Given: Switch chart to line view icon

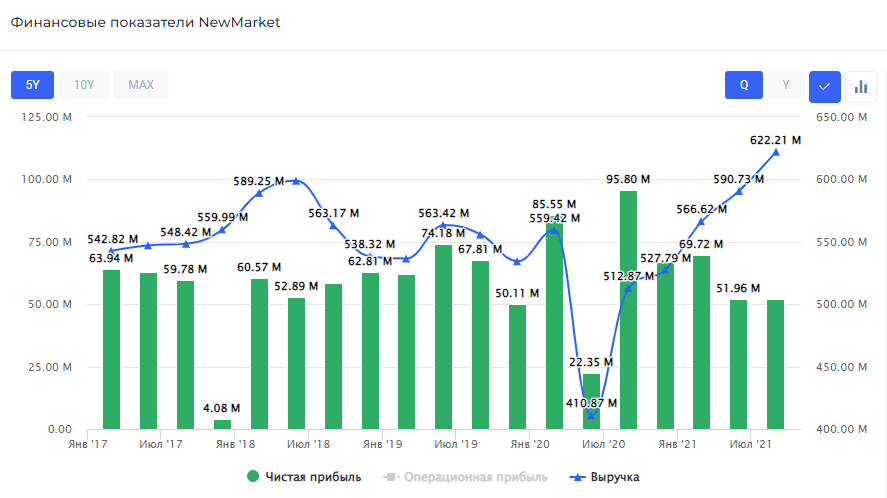Looking at the screenshot, I should tap(824, 86).
